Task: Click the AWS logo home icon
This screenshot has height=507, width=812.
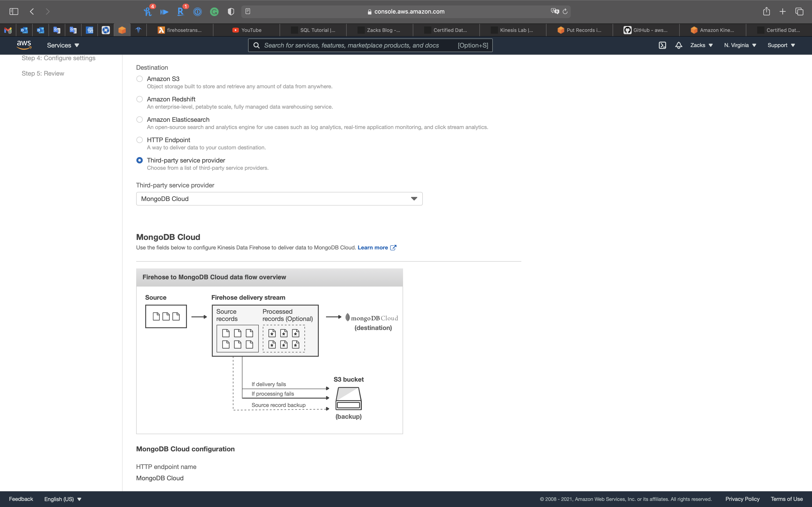Action: pos(24,45)
